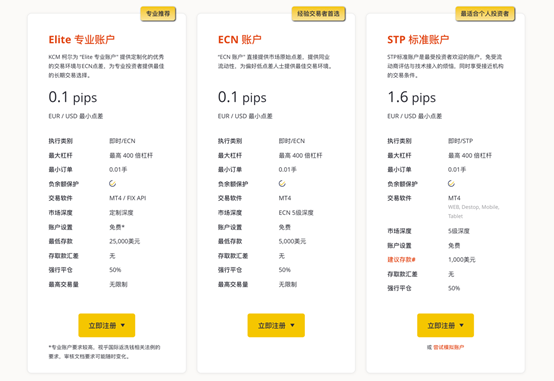Click the 负余额保护 check icon in ECN card
This screenshot has width=554, height=381.
pyautogui.click(x=282, y=183)
